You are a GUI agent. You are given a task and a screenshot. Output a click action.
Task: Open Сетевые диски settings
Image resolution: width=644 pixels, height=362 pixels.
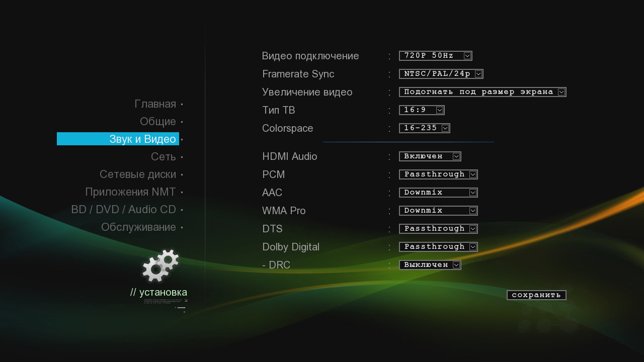(x=138, y=174)
